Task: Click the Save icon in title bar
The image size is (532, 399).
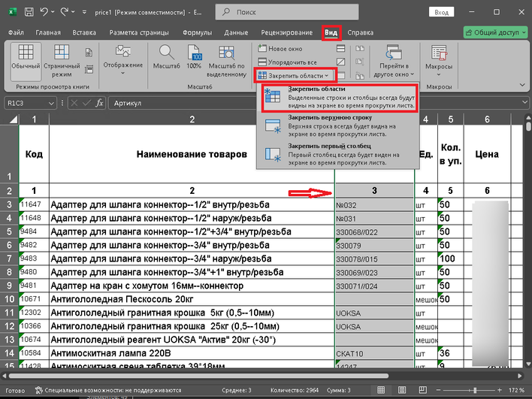Action: (29, 12)
